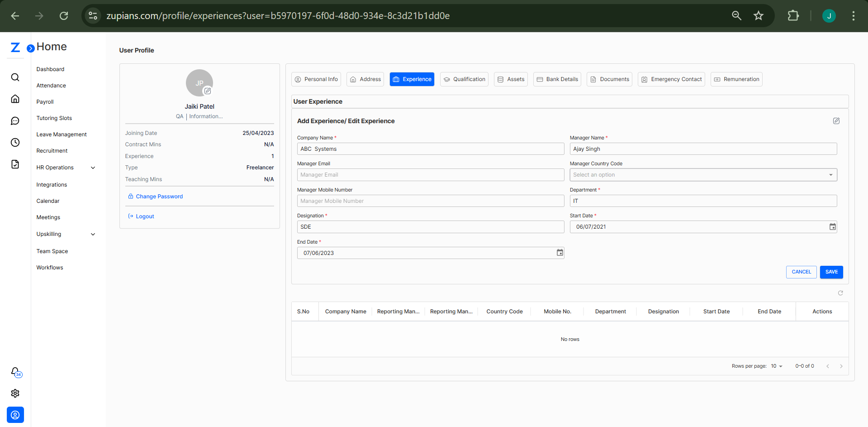Switch to the Qualification tab
The image size is (868, 427).
tap(464, 79)
